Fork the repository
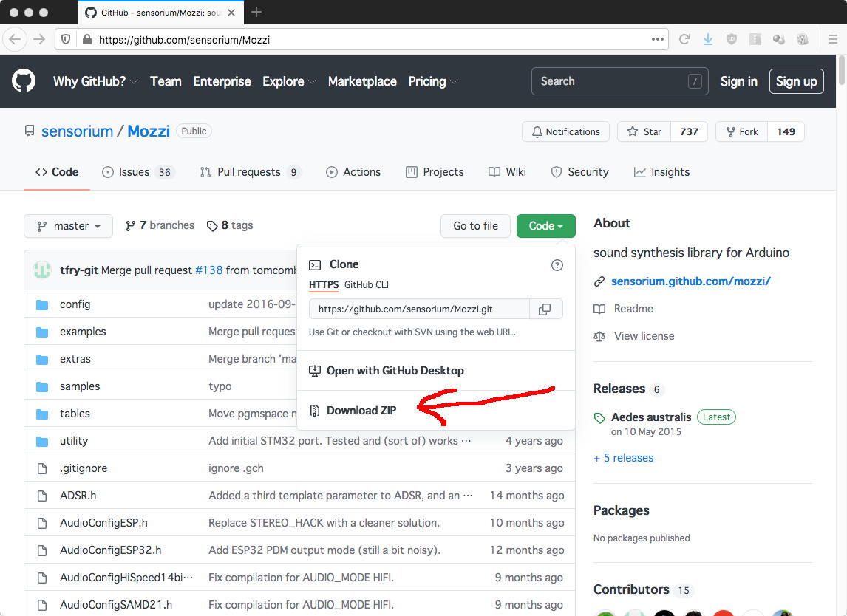This screenshot has width=847, height=616. 741,131
